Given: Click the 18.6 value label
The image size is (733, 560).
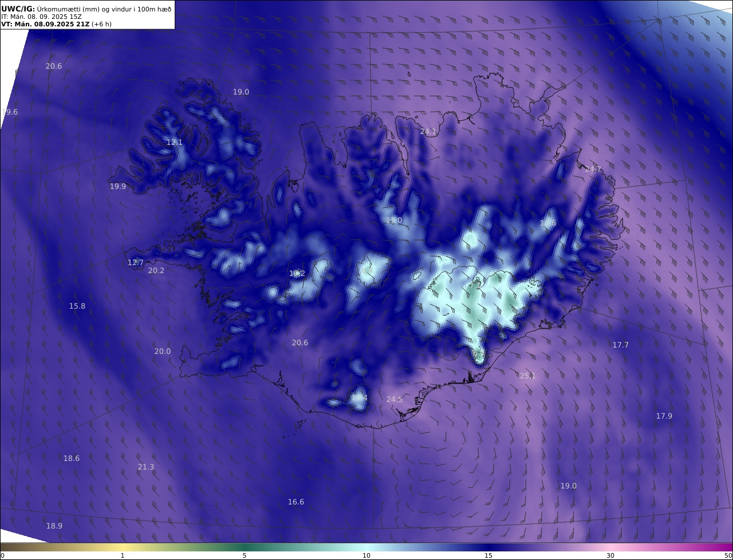Looking at the screenshot, I should click(72, 459).
